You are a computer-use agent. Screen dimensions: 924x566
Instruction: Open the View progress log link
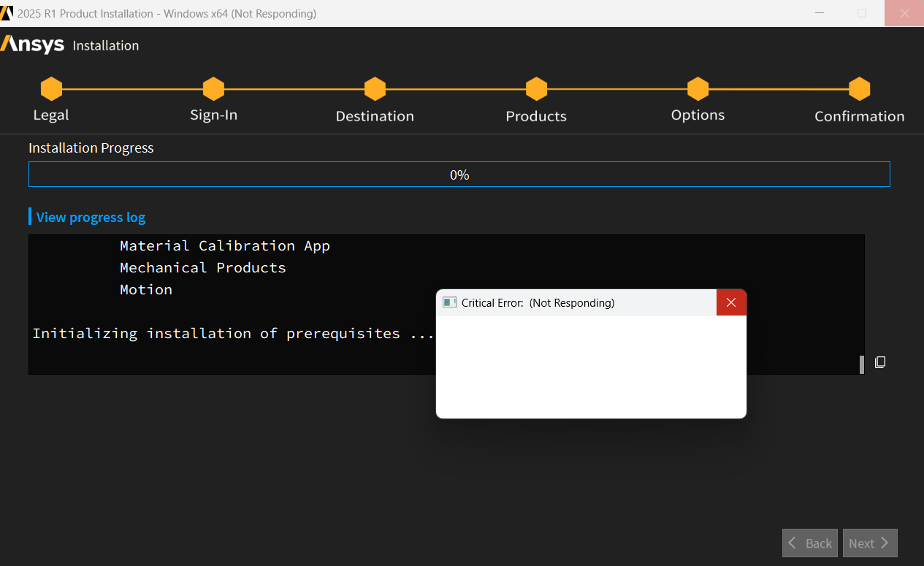coord(91,217)
